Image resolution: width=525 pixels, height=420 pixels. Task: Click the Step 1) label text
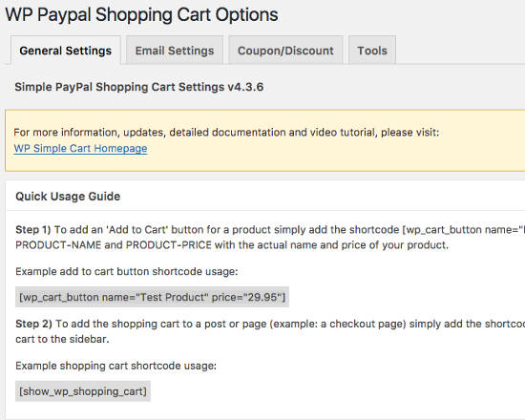point(33,230)
